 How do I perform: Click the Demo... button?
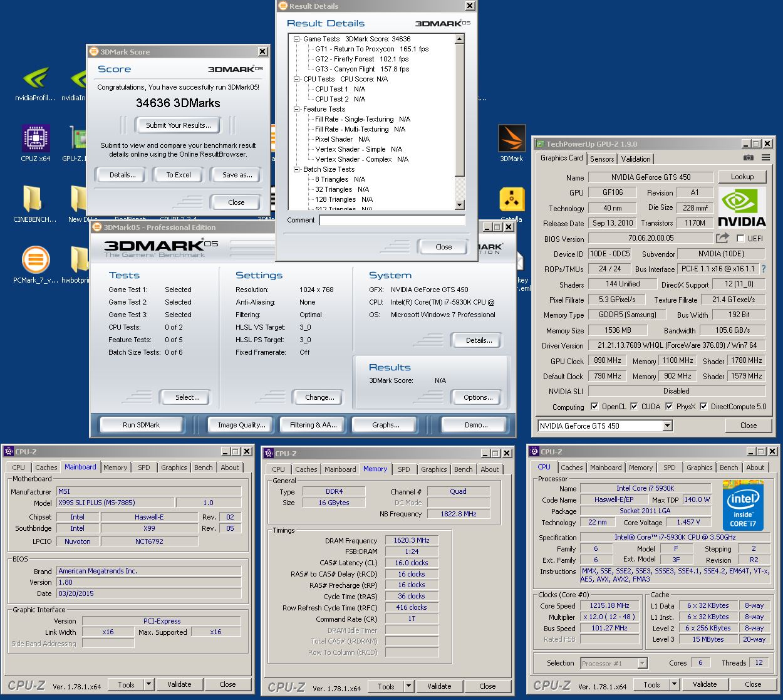[x=476, y=425]
